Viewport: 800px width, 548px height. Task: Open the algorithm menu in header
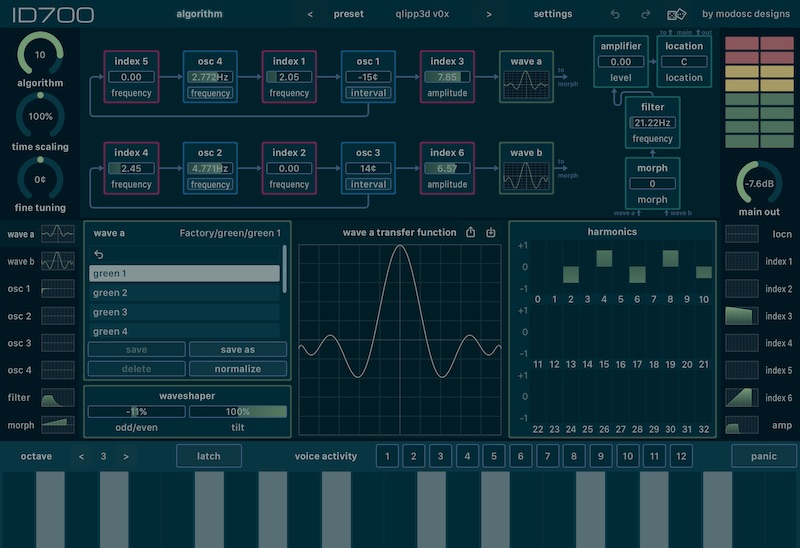tap(200, 15)
